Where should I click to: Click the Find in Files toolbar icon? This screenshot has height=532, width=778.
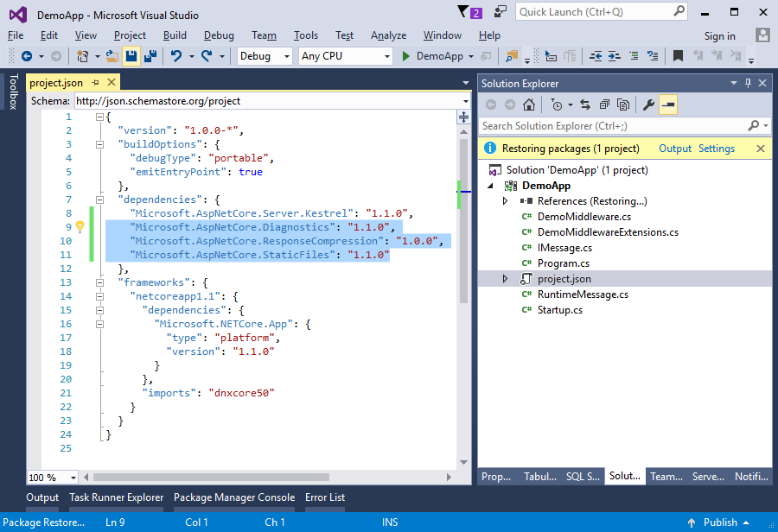[512, 56]
